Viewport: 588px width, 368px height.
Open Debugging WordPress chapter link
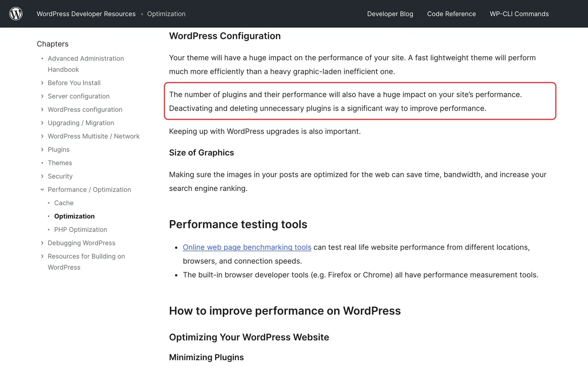[82, 243]
